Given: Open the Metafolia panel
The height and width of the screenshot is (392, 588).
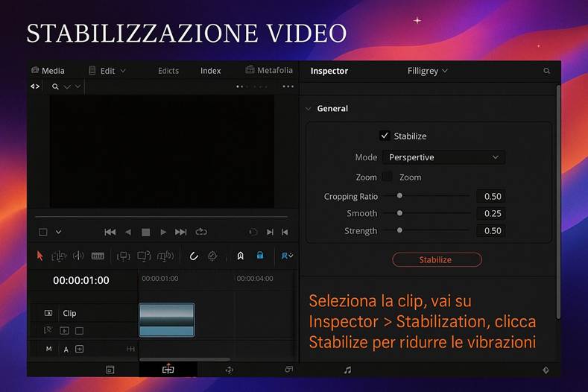Looking at the screenshot, I should click(269, 70).
